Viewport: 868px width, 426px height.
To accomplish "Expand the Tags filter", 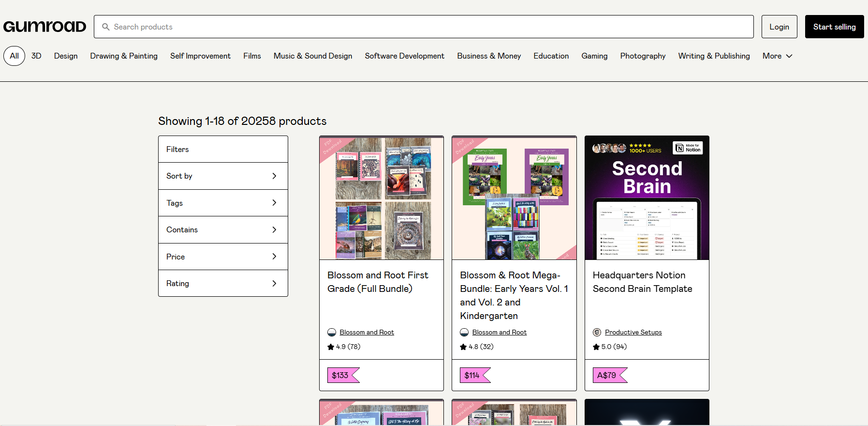I will coord(223,203).
